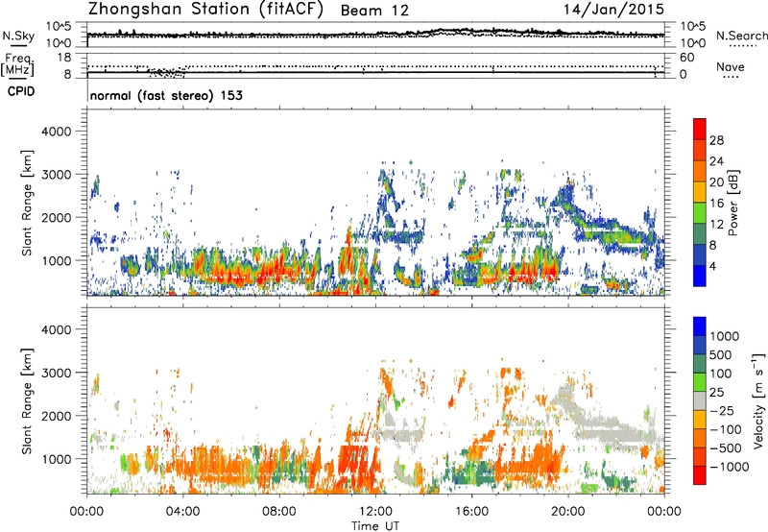Click the yellow-green segment of power color bar
Screen dimensions: 768x532
click(x=700, y=213)
